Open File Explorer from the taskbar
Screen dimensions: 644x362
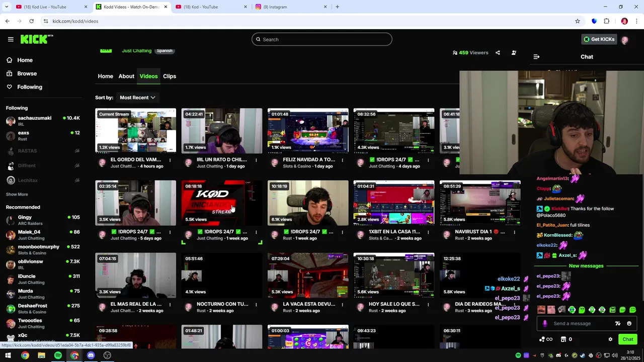click(x=41, y=355)
